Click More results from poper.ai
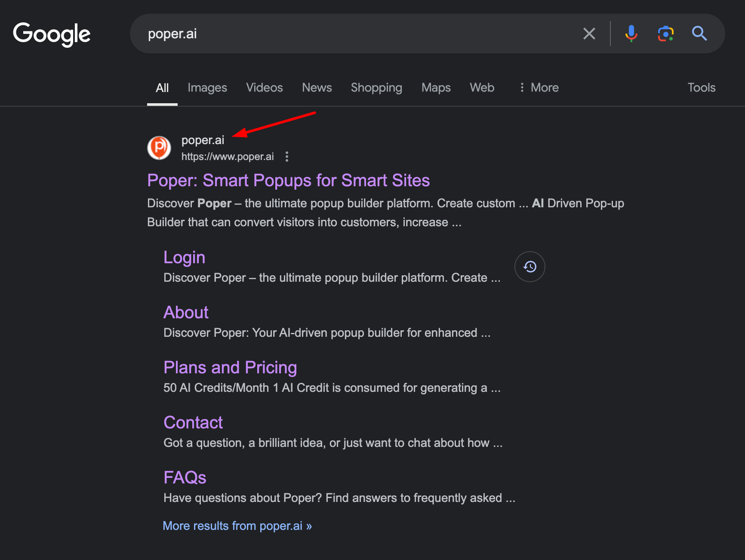The image size is (745, 560). point(237,526)
